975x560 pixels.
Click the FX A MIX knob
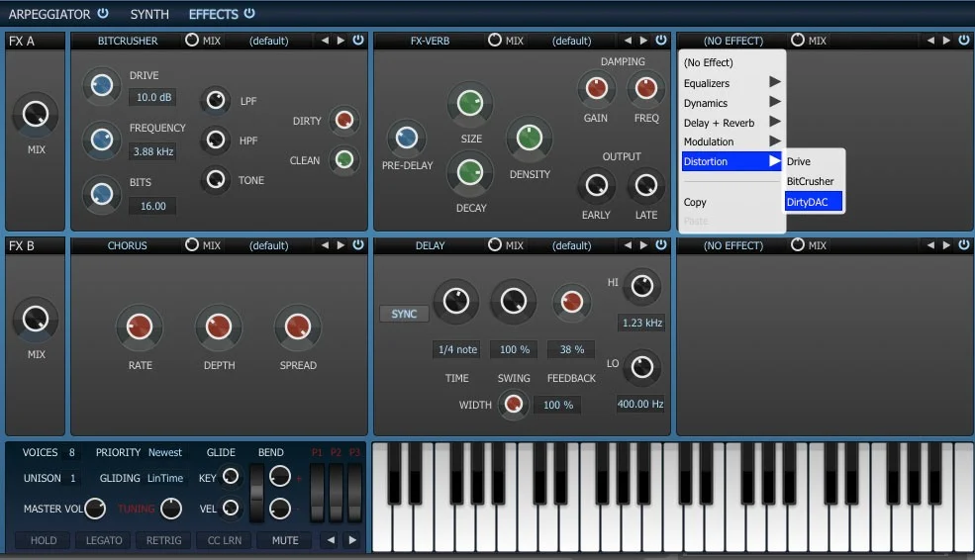pyautogui.click(x=36, y=115)
